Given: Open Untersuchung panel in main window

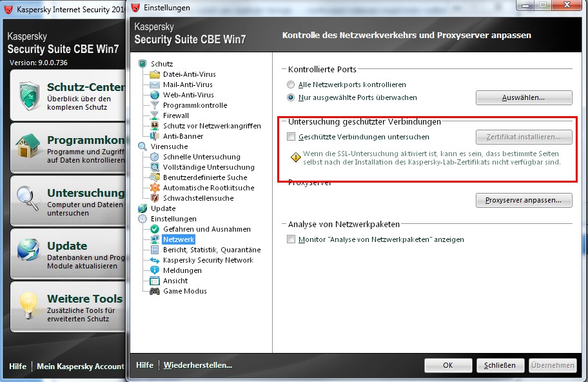Looking at the screenshot, I should (x=68, y=201).
